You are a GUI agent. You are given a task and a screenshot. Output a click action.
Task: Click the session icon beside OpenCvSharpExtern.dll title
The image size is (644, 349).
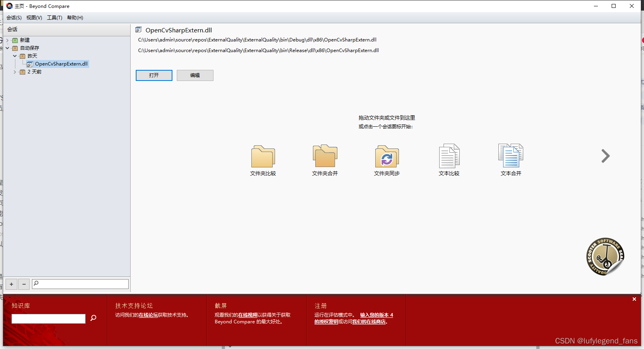click(x=139, y=30)
